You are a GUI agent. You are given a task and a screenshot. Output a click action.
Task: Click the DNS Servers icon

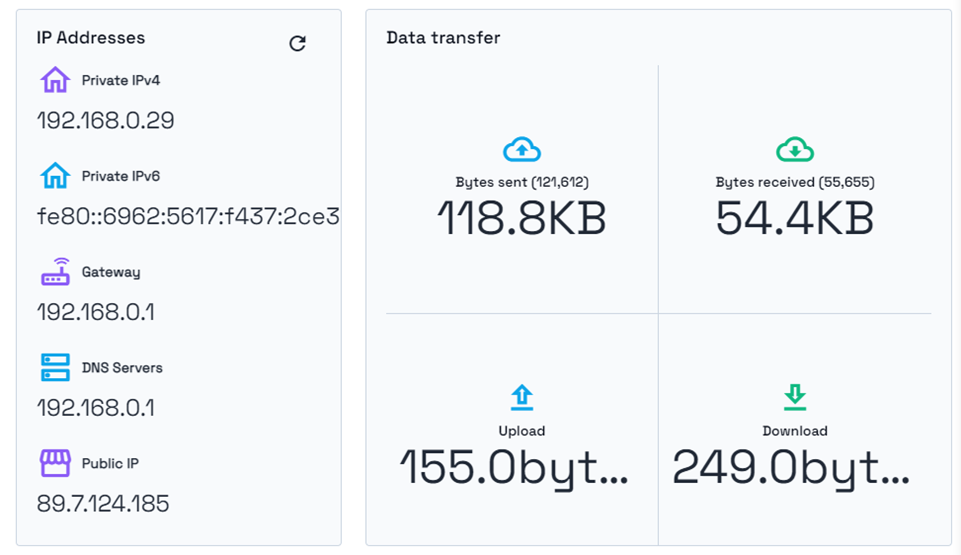pos(55,367)
